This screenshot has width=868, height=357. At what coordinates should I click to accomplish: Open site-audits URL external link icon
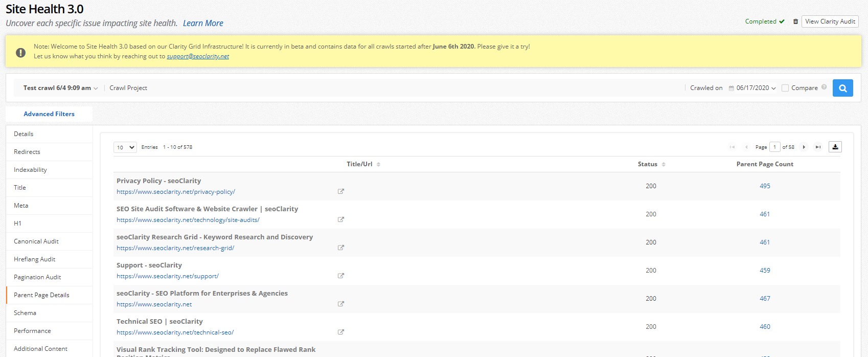341,219
